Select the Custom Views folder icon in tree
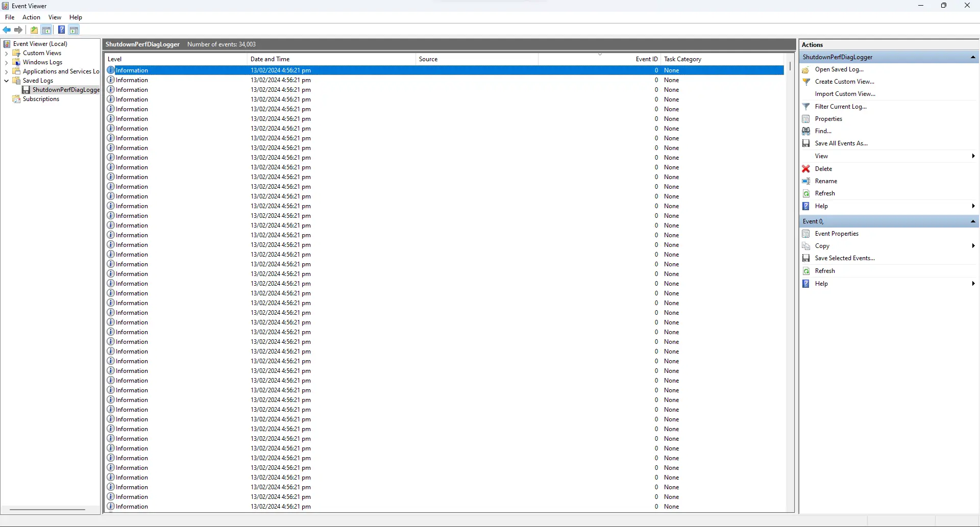 click(x=16, y=53)
